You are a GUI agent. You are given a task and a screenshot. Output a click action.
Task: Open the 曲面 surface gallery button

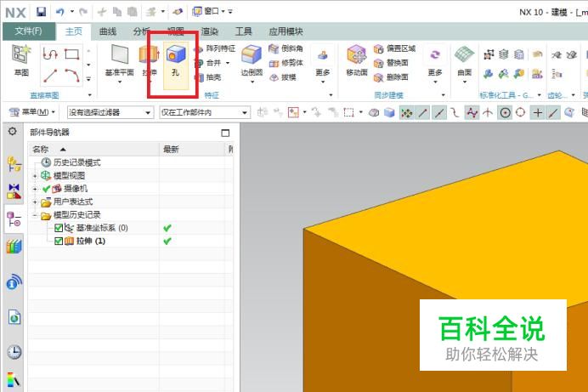(464, 64)
